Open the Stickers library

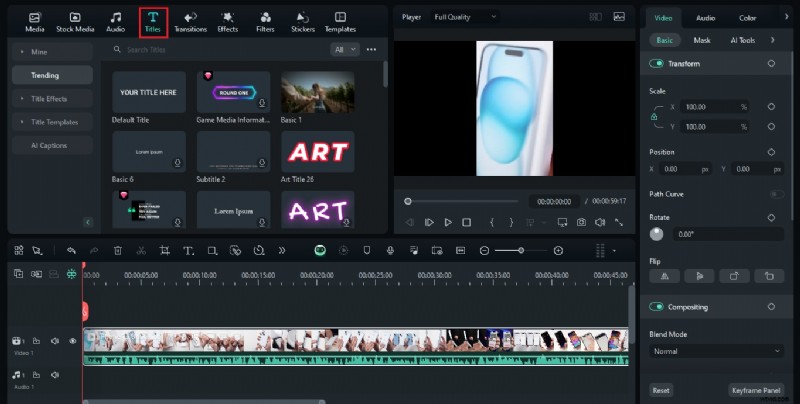(x=303, y=21)
